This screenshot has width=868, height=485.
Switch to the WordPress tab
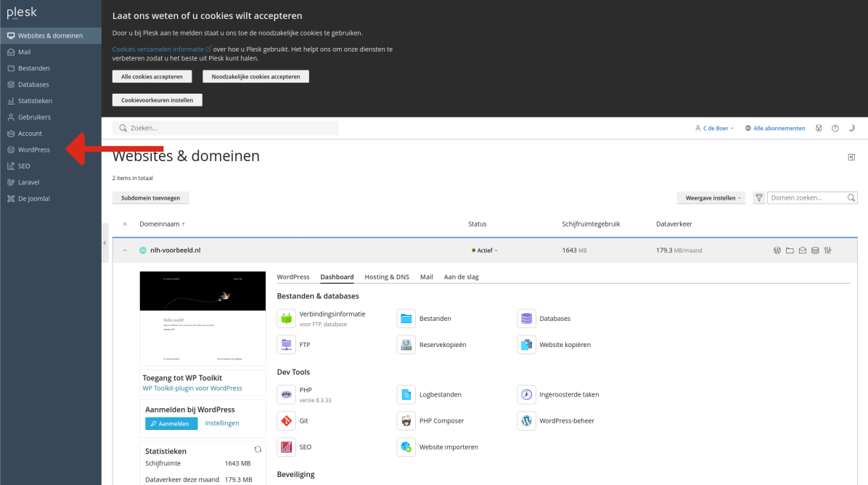pyautogui.click(x=292, y=277)
